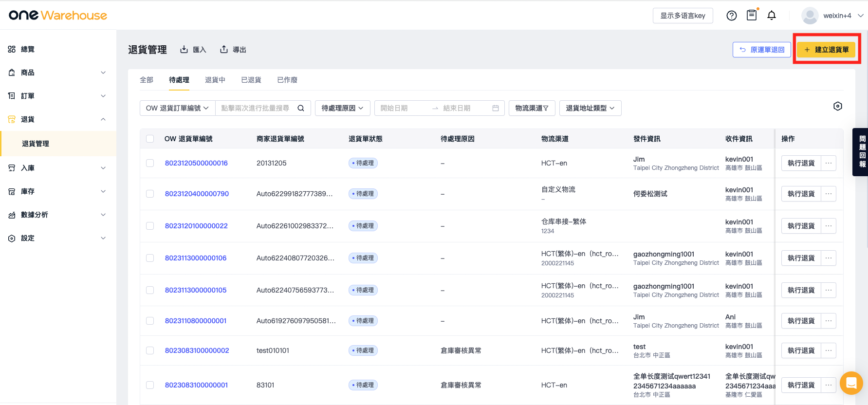Click the 建立退貨單 button

coord(826,50)
